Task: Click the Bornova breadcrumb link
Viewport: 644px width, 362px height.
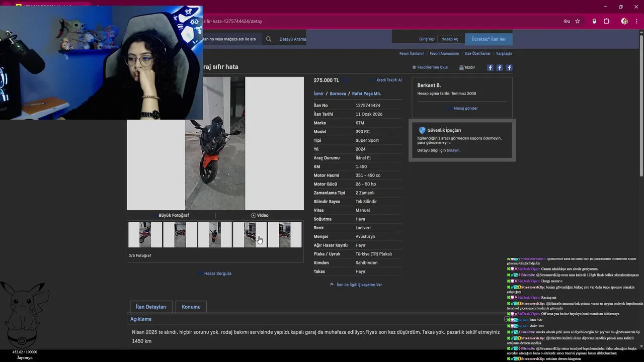Action: coord(338,94)
